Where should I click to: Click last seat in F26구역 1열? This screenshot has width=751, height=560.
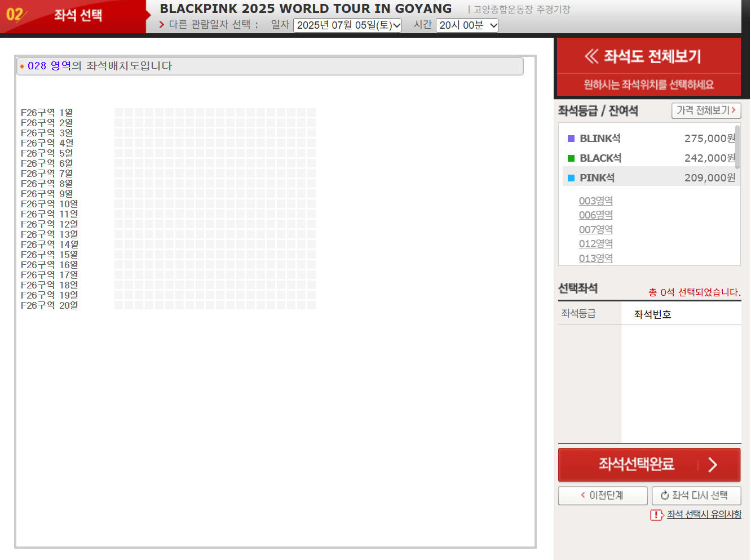(x=311, y=113)
